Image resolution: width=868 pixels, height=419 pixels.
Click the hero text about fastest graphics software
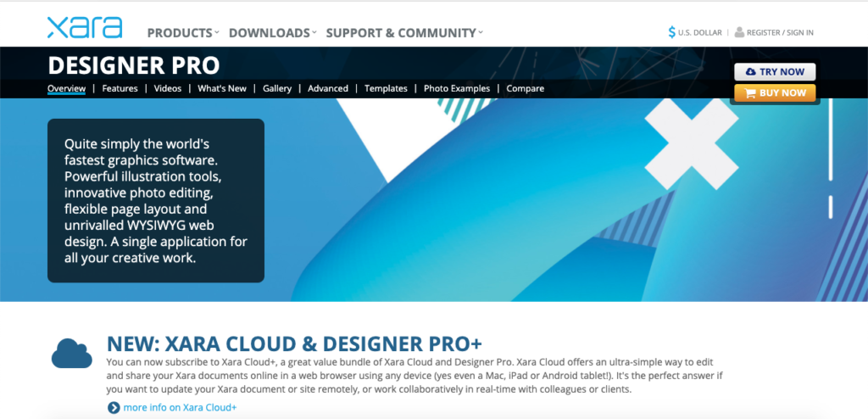tap(156, 201)
